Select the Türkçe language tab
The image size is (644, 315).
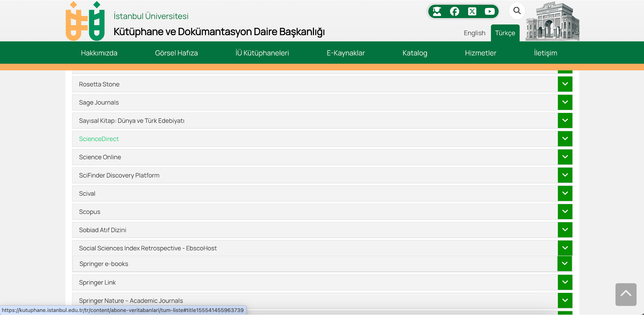(505, 33)
